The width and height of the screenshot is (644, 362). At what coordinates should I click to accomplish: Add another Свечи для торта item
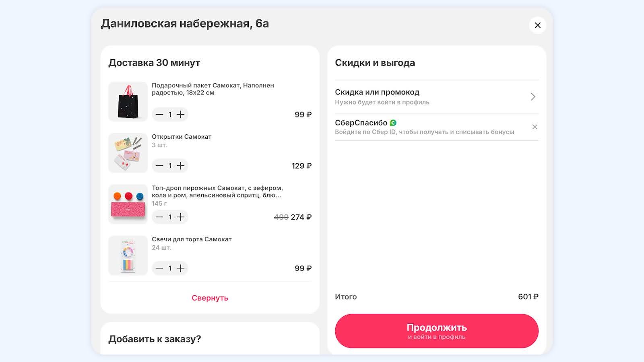pos(181,268)
